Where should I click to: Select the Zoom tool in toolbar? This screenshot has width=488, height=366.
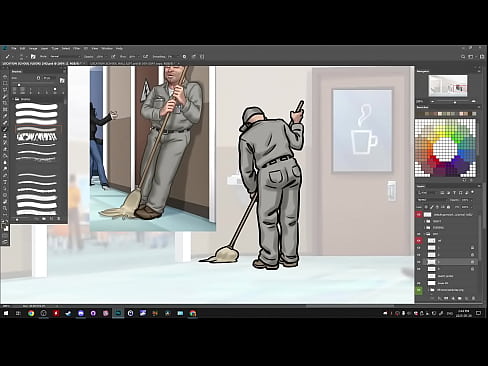point(5,208)
